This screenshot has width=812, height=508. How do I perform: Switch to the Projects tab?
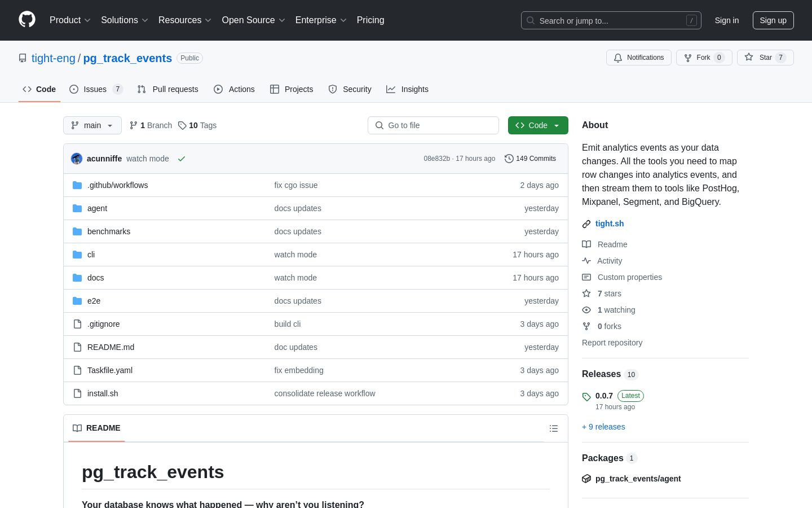[x=292, y=89]
